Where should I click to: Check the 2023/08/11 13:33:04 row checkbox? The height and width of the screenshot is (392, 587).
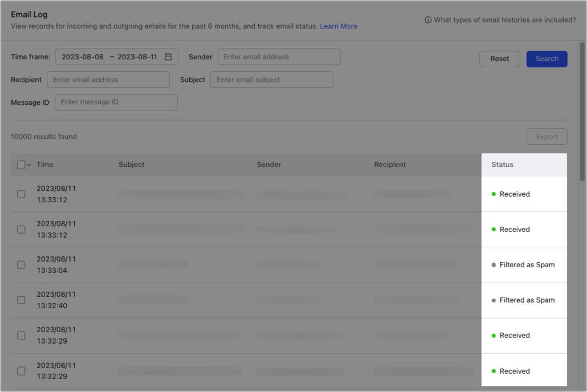point(21,264)
